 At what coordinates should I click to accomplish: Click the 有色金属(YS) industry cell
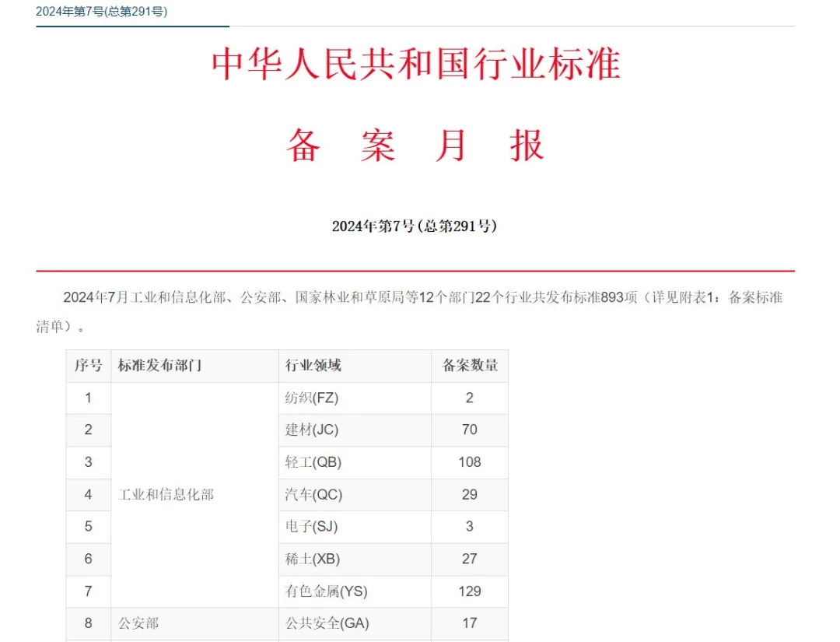click(326, 591)
